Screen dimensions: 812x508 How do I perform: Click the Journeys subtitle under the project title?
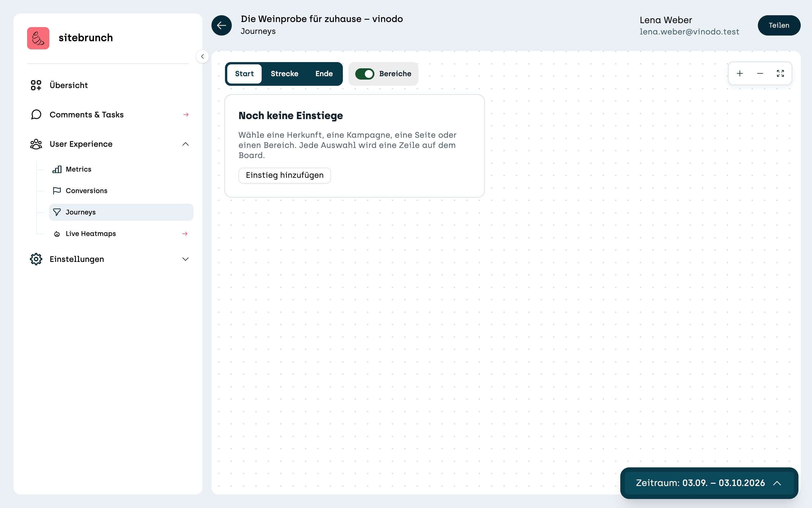(258, 31)
